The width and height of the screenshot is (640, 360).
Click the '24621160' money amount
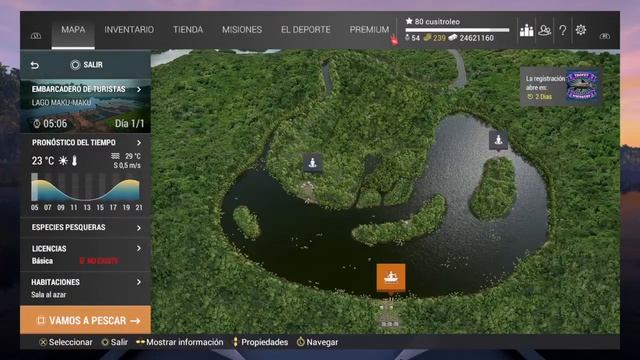click(476, 38)
